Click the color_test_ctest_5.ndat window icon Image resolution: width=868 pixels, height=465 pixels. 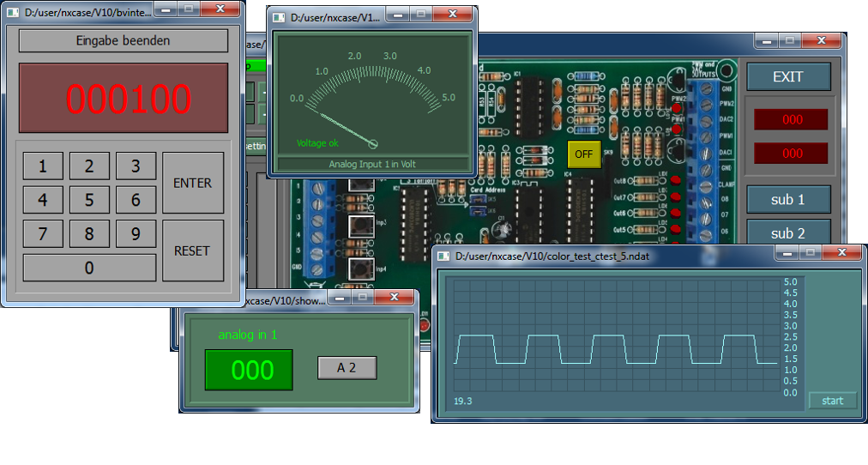(x=444, y=256)
